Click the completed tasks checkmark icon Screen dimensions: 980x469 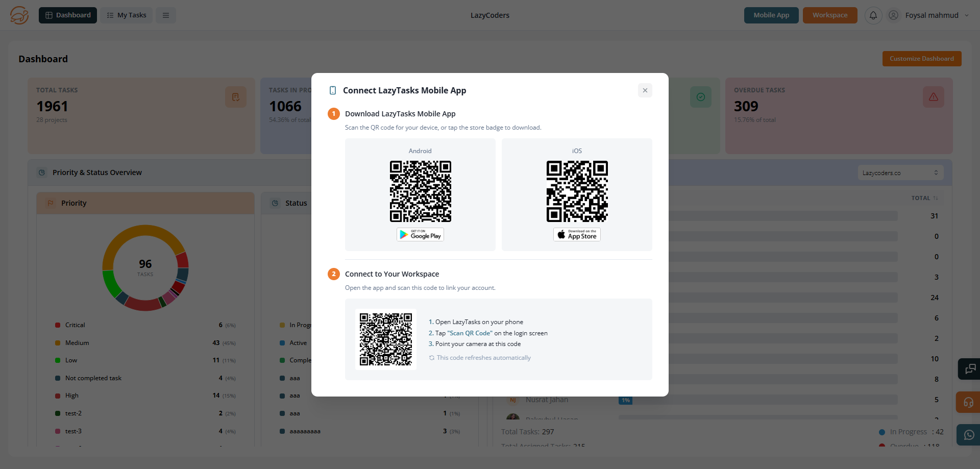click(701, 97)
